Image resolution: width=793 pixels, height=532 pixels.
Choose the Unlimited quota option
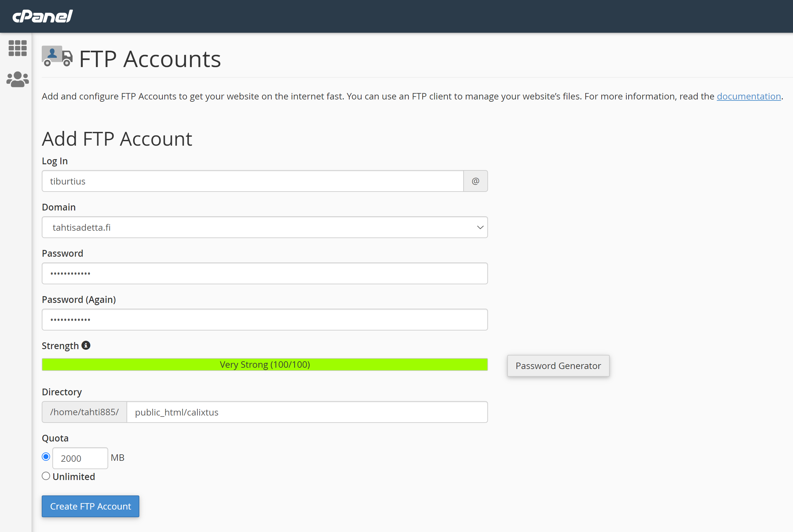pos(46,476)
